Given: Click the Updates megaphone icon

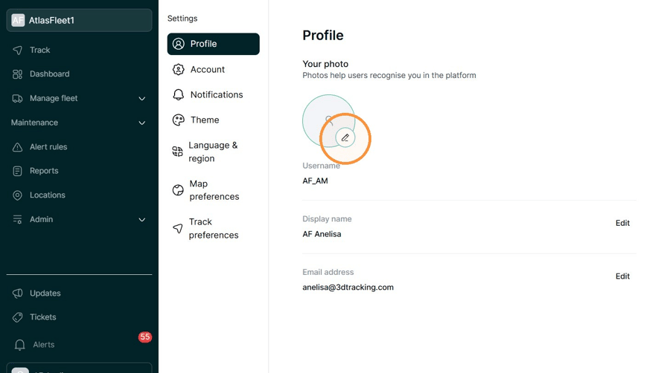Looking at the screenshot, I should (x=18, y=293).
